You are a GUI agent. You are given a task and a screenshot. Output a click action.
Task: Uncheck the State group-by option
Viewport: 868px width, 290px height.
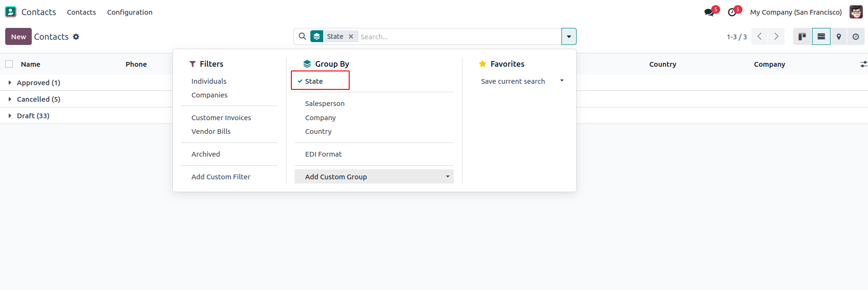click(x=314, y=81)
